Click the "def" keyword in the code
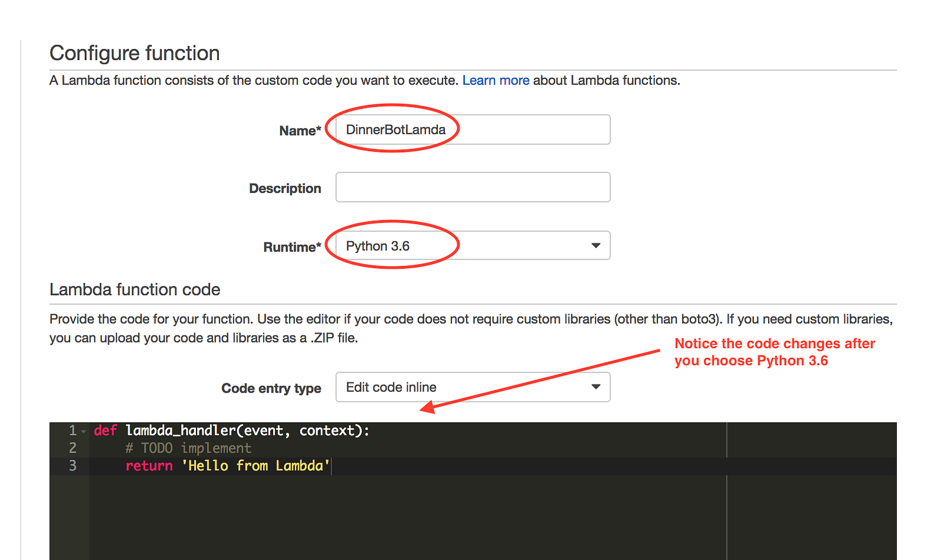 click(x=105, y=431)
